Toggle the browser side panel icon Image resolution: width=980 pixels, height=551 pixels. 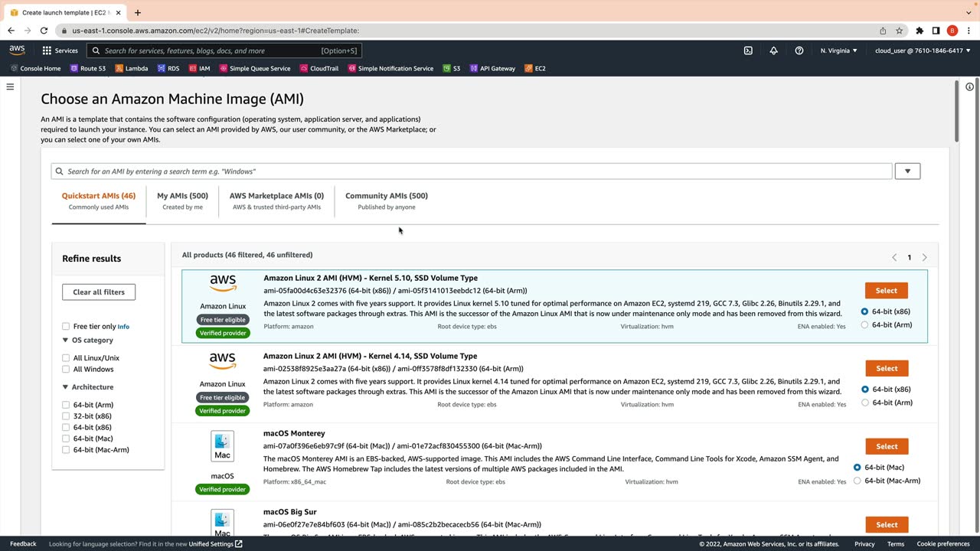(x=936, y=31)
